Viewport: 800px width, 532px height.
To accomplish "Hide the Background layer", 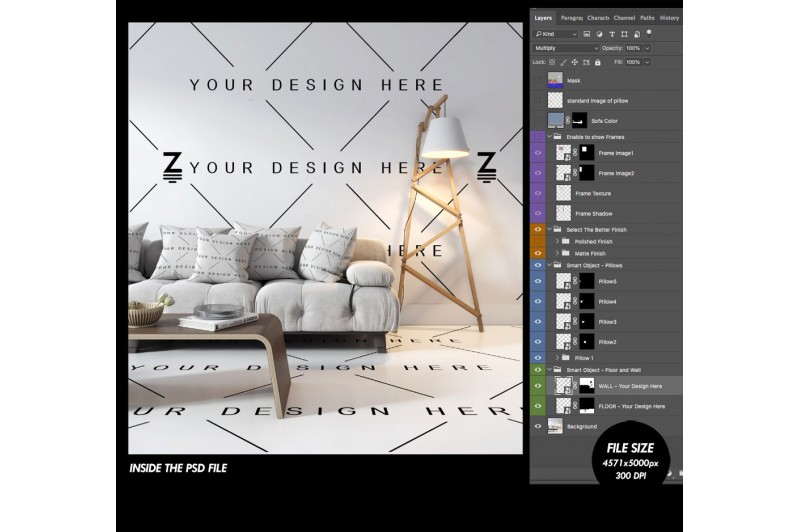I will click(538, 427).
